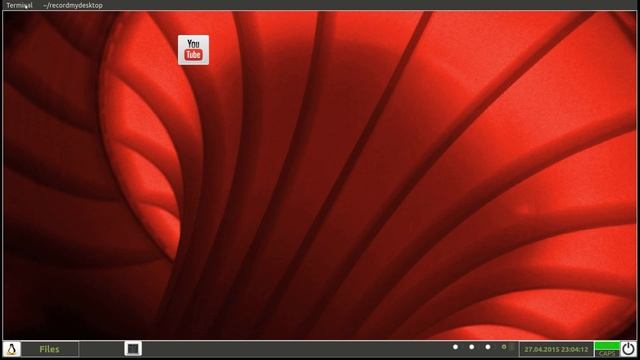The width and height of the screenshot is (640, 360).
Task: Click the Files button in the panel
Action: pos(50,349)
